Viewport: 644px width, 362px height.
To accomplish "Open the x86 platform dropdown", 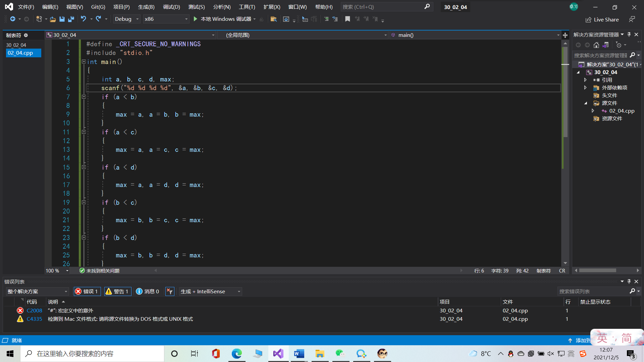I will (166, 19).
